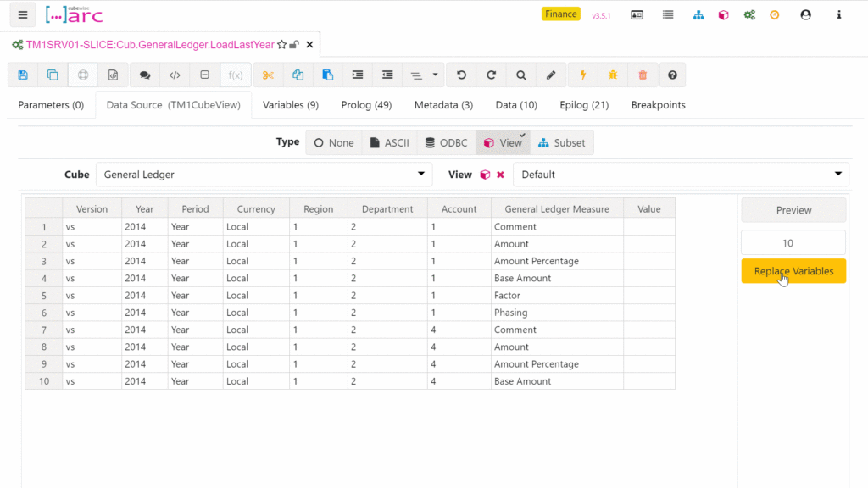Open the Variables (9) tab
The width and height of the screenshot is (868, 488).
coord(291,105)
